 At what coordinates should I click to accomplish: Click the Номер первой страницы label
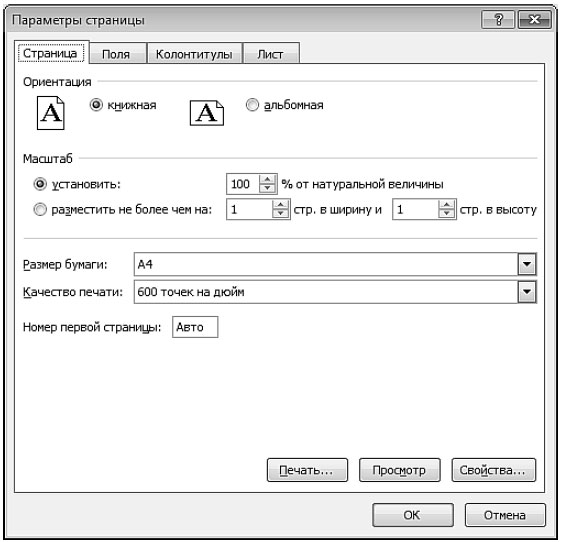tap(92, 327)
